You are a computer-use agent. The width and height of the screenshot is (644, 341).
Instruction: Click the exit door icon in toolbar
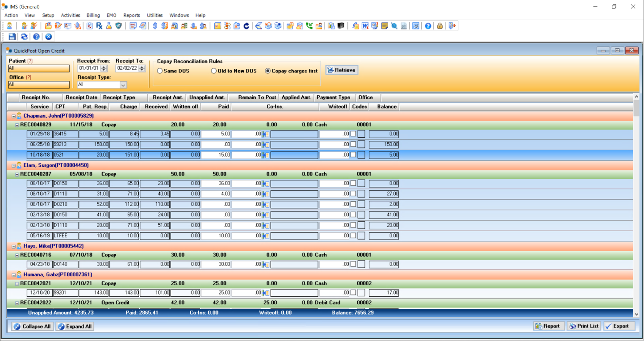pyautogui.click(x=452, y=26)
